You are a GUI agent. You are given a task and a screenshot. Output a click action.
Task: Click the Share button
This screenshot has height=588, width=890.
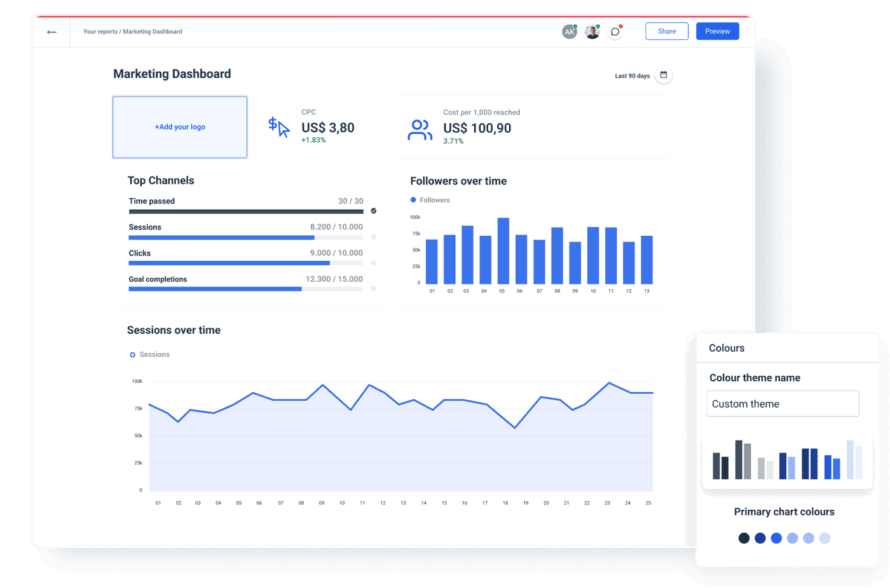tap(666, 31)
